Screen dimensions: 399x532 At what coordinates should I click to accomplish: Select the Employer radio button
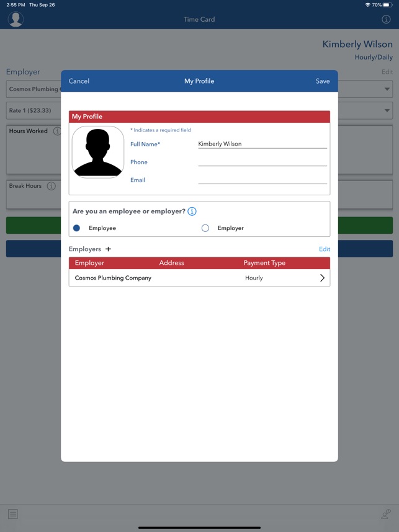pyautogui.click(x=205, y=228)
